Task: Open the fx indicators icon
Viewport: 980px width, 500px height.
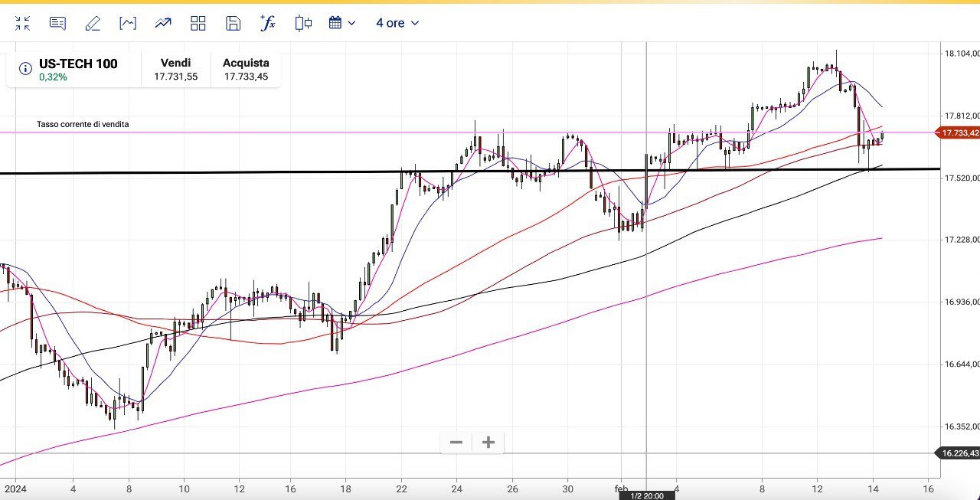Action: [x=268, y=23]
